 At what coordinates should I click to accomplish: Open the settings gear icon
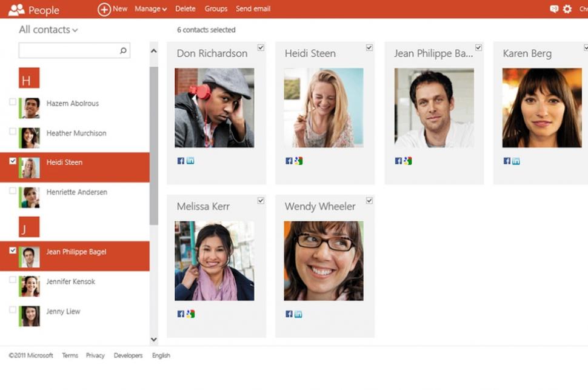[x=567, y=9]
